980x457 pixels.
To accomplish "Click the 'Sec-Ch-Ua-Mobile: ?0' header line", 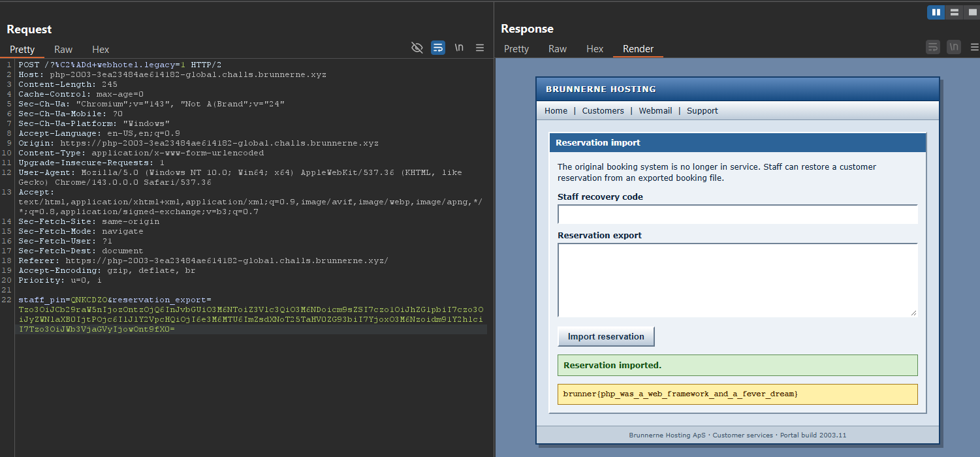I will pos(71,114).
